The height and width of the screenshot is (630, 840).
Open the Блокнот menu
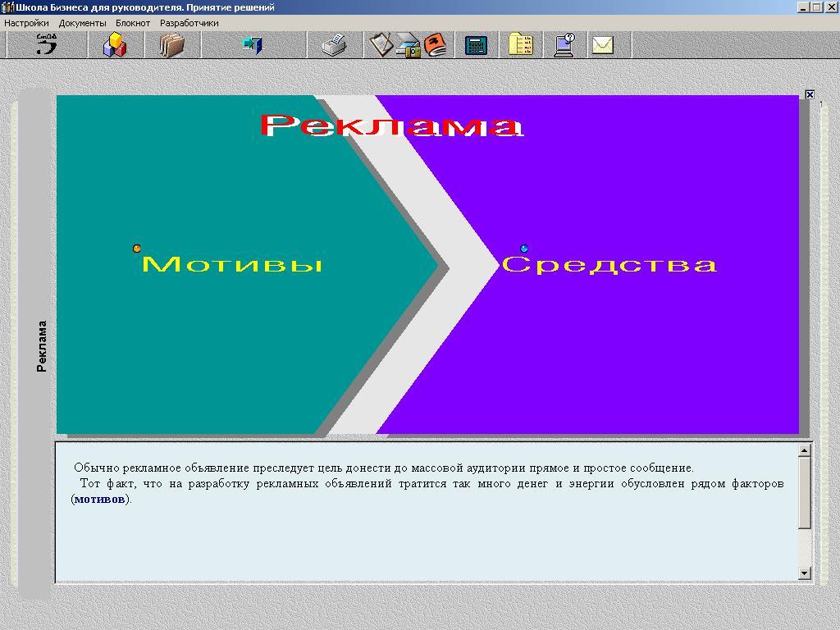coord(133,23)
